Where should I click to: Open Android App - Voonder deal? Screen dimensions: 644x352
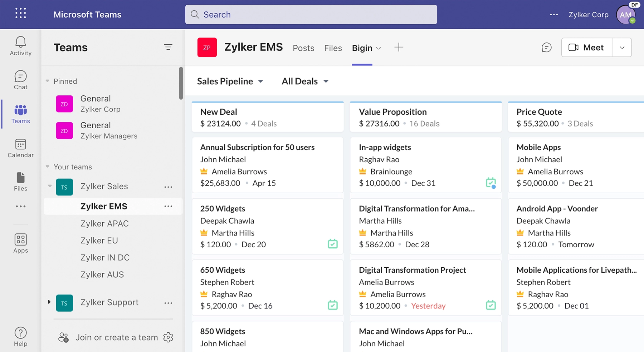(576, 226)
